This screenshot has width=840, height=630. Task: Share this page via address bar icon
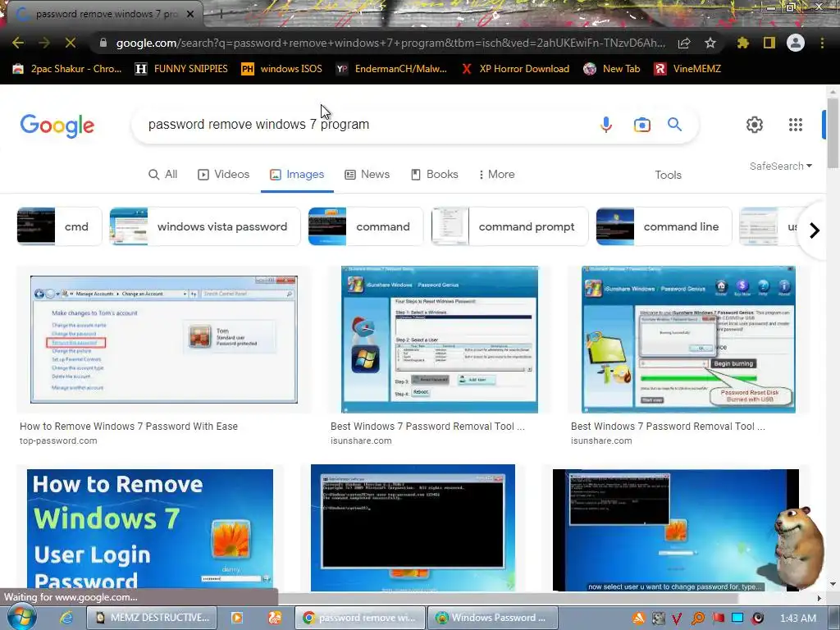point(683,43)
